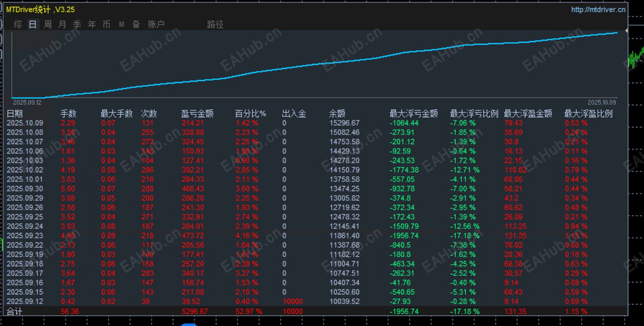Viewport: 644px width, 326px height.
Task: Click the floating loss value -1774.38
Action: (x=404, y=170)
